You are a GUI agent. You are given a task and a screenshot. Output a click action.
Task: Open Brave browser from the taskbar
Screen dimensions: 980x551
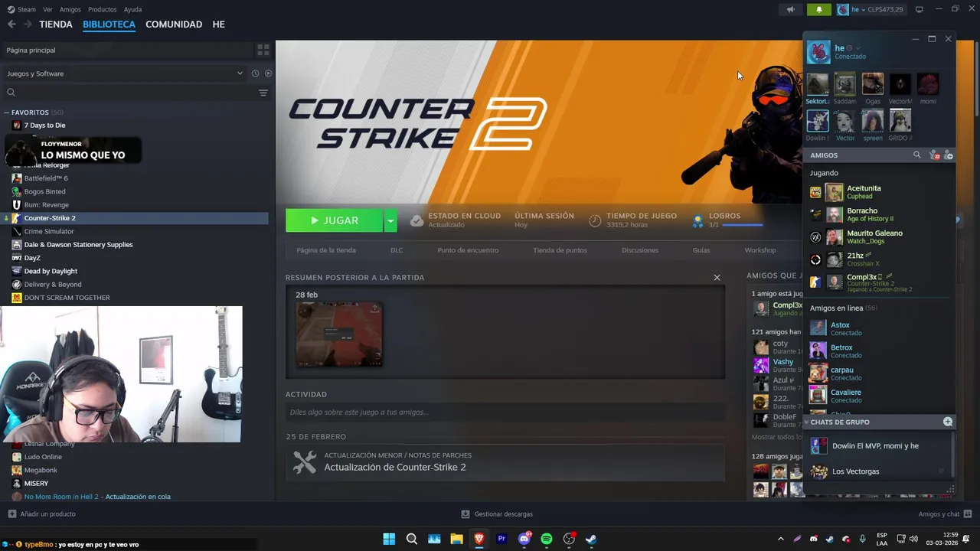click(479, 539)
